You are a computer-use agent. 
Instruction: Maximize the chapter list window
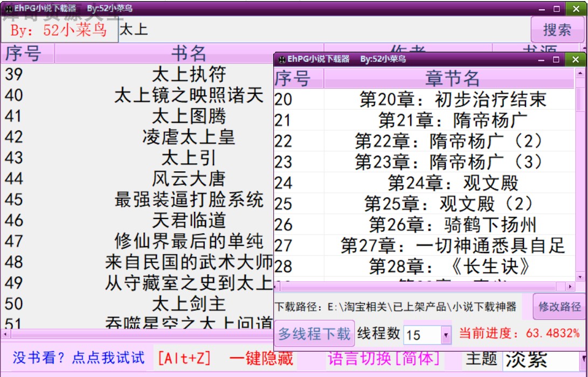pyautogui.click(x=556, y=60)
